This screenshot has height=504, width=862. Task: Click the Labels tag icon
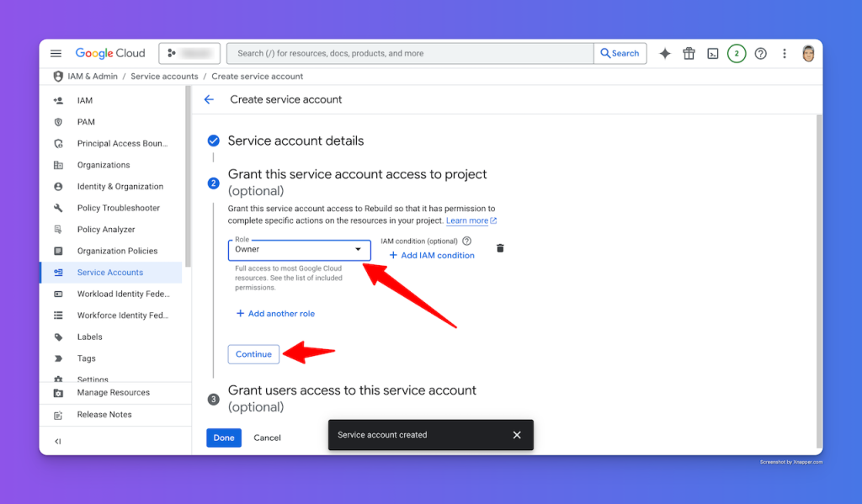click(x=58, y=337)
